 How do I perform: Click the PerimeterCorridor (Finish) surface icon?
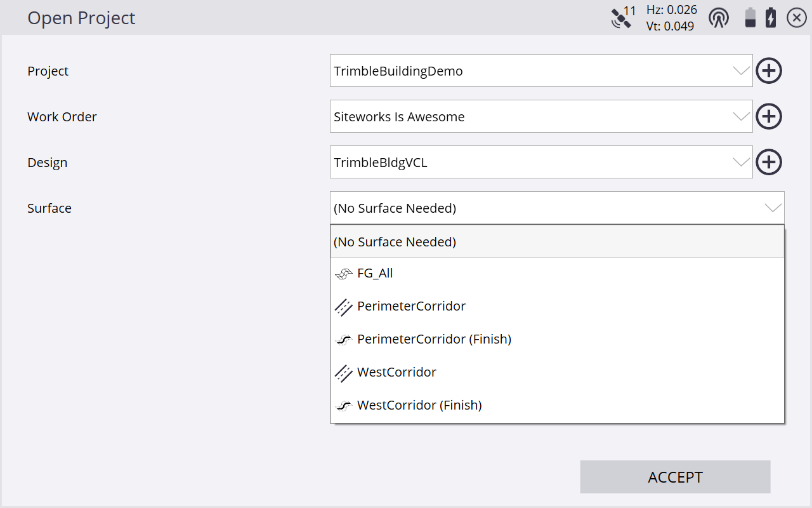(x=343, y=340)
